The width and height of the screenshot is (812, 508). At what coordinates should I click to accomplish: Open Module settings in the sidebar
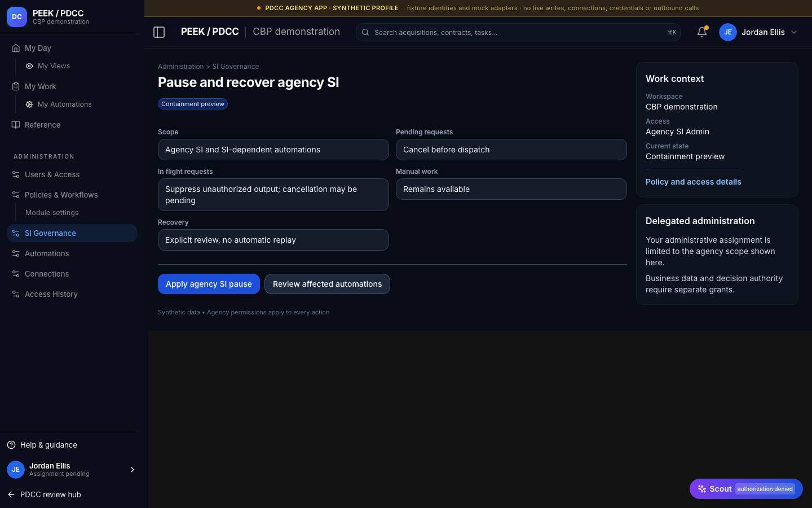(x=52, y=213)
